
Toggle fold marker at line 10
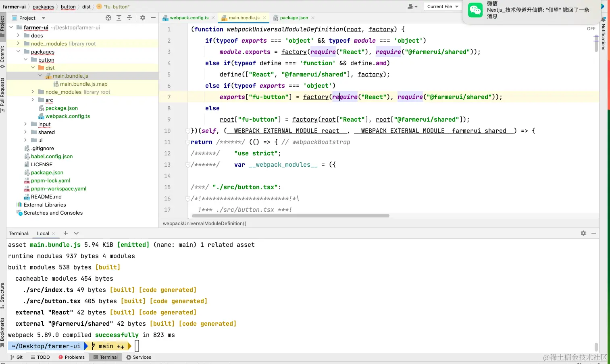pyautogui.click(x=187, y=131)
